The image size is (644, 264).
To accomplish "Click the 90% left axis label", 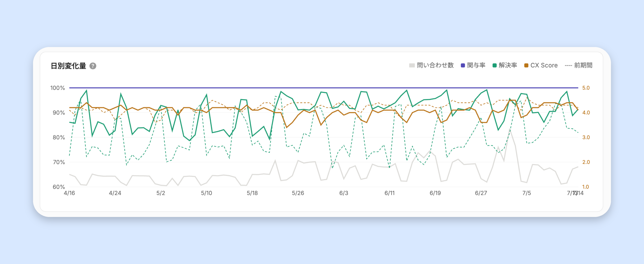I will 59,113.
